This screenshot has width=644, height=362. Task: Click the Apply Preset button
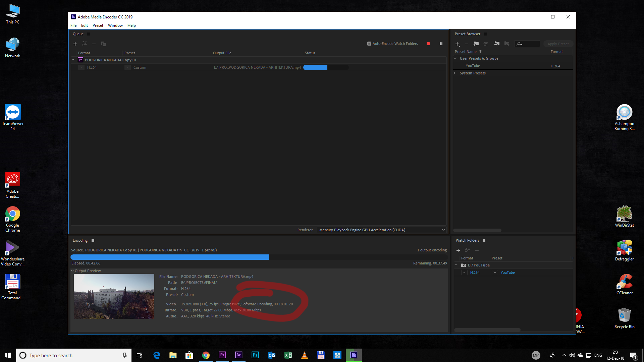558,44
